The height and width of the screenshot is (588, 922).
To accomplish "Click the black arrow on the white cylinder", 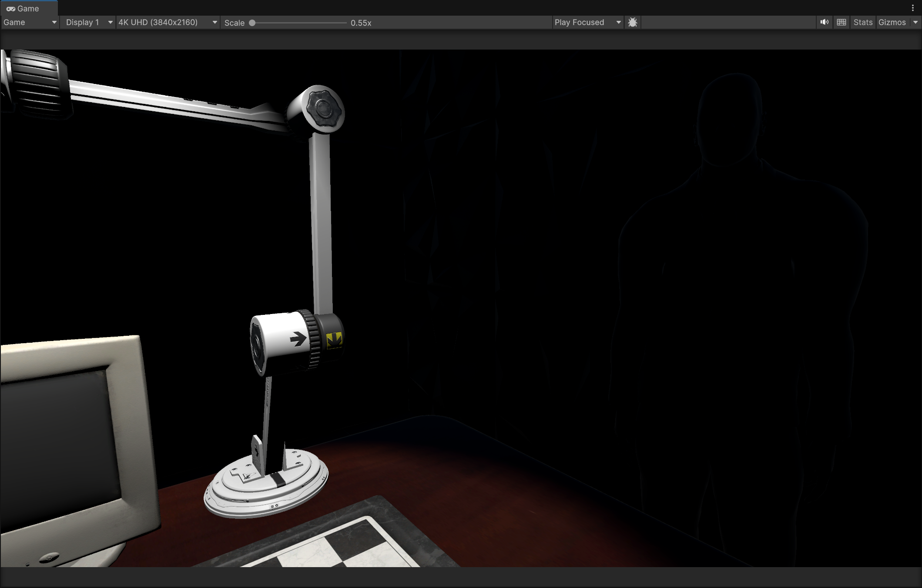I will point(298,339).
